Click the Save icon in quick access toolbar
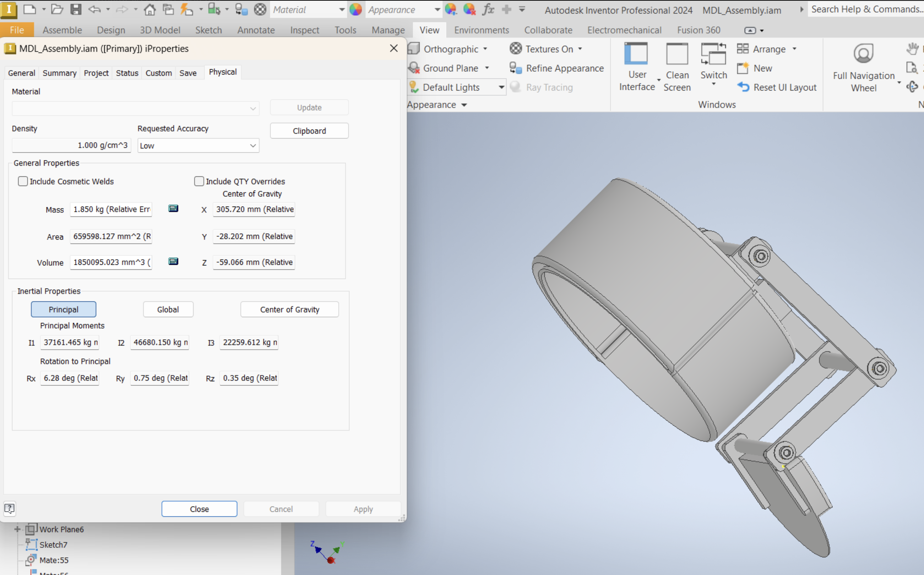The height and width of the screenshot is (575, 924). (76, 9)
